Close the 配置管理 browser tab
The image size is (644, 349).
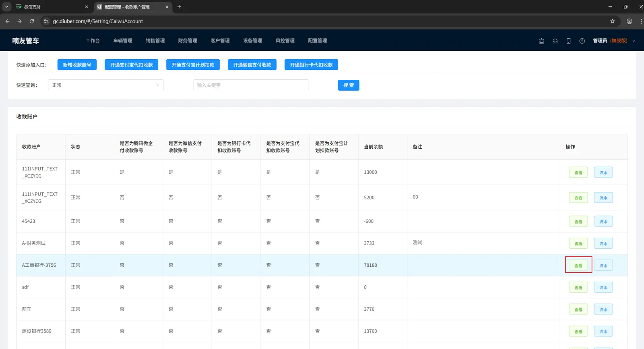(x=167, y=7)
